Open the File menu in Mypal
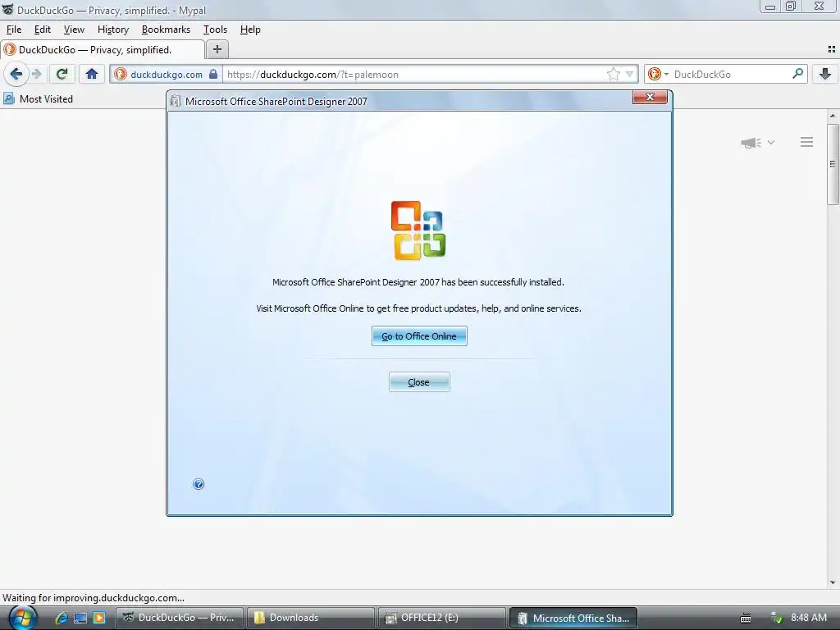 [14, 30]
